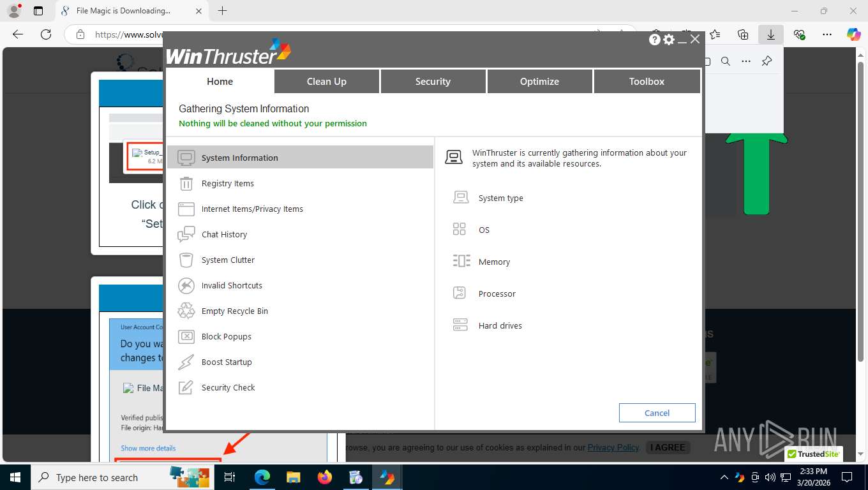868x490 pixels.
Task: Click the volume tray icon
Action: click(x=770, y=477)
